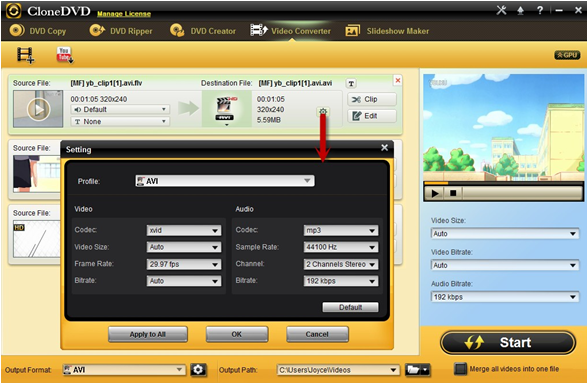
Task: Click the subtitle T icon above Clip
Action: click(x=351, y=83)
